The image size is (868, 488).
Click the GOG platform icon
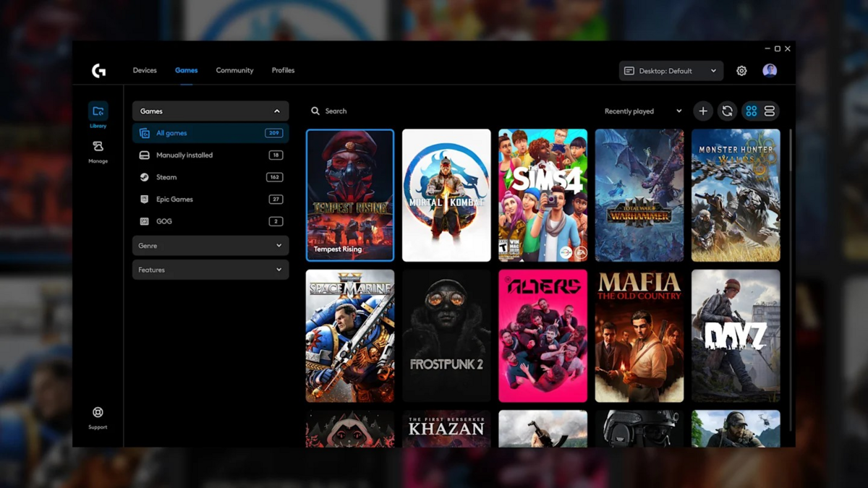pos(145,221)
